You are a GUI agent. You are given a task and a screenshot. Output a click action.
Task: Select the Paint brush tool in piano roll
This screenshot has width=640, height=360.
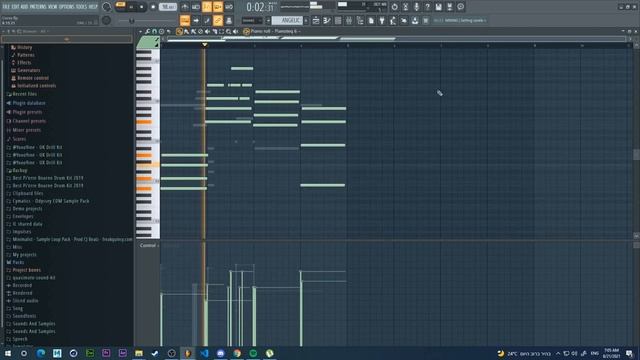(x=187, y=31)
